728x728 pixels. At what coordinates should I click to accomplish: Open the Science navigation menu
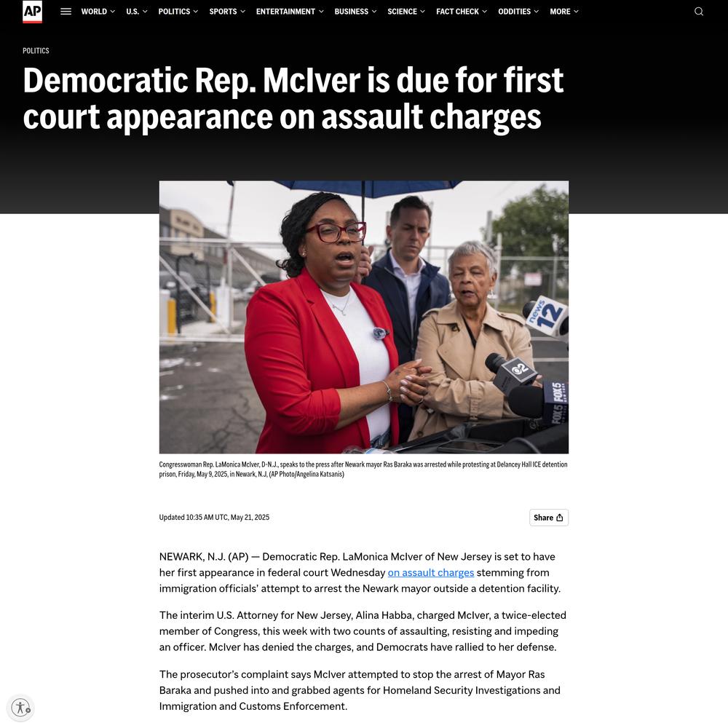click(x=405, y=12)
